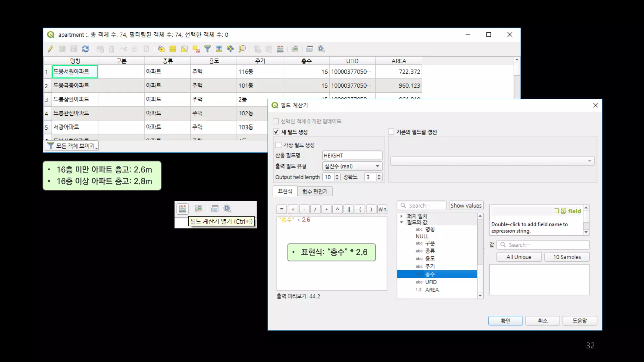Click Select features by expression icon
644x362 pixels.
pyautogui.click(x=161, y=49)
